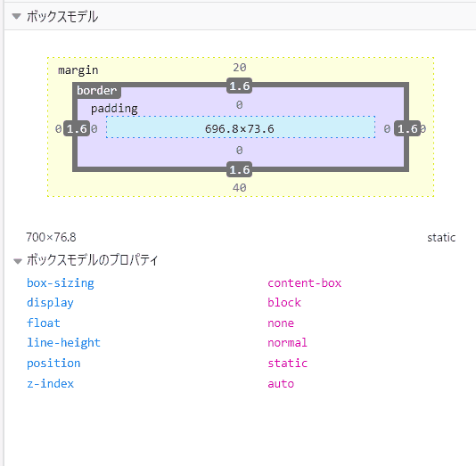
Task: Edit top margin value 20
Action: click(x=240, y=68)
